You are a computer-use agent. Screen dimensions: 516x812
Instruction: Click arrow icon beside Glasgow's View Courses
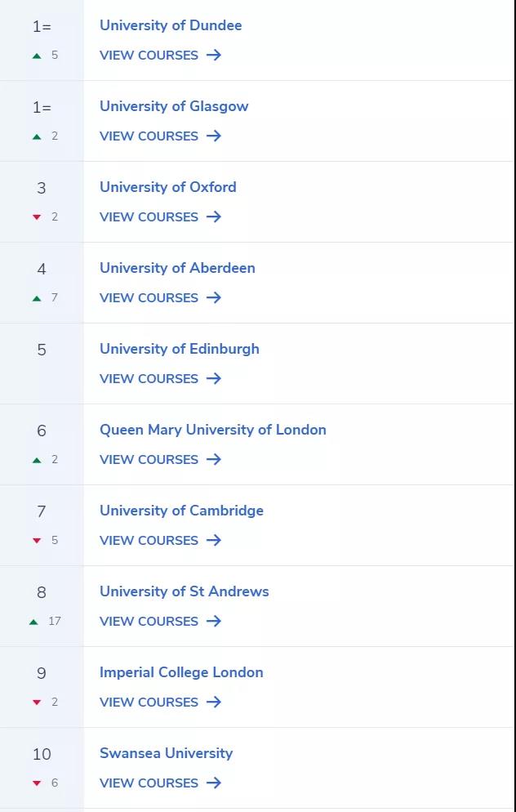click(214, 136)
